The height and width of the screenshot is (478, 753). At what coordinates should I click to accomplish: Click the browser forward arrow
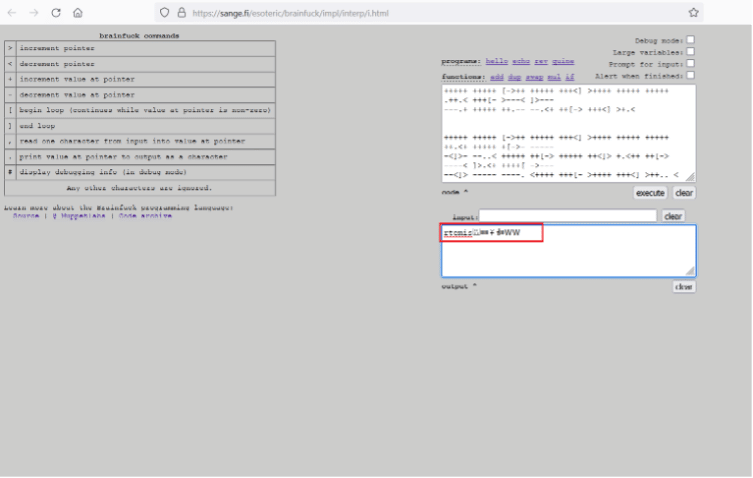pos(33,13)
